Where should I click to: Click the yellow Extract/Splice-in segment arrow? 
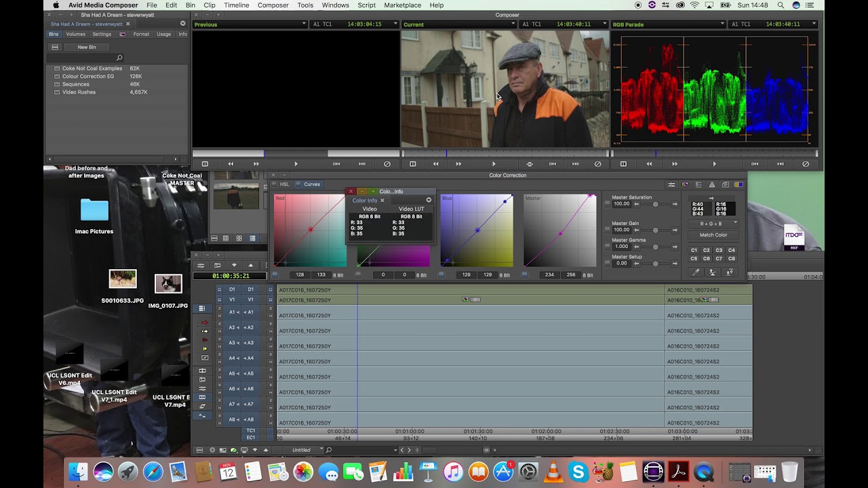204,331
